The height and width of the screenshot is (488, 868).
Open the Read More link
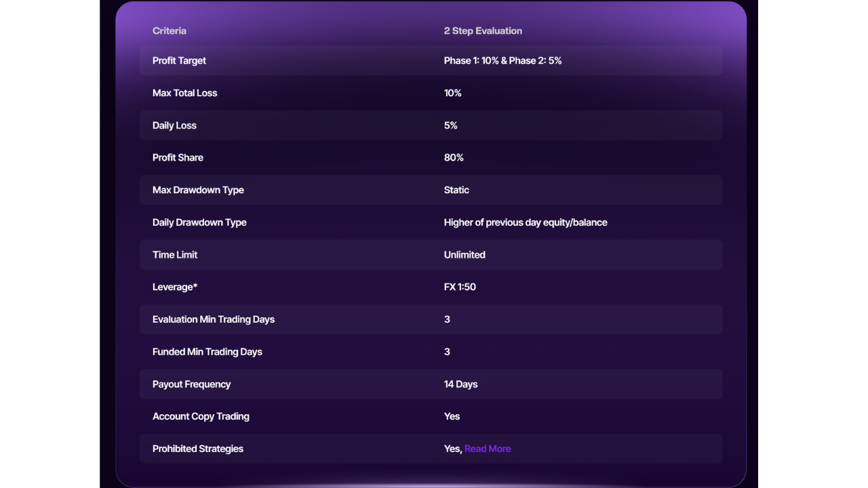click(x=488, y=449)
